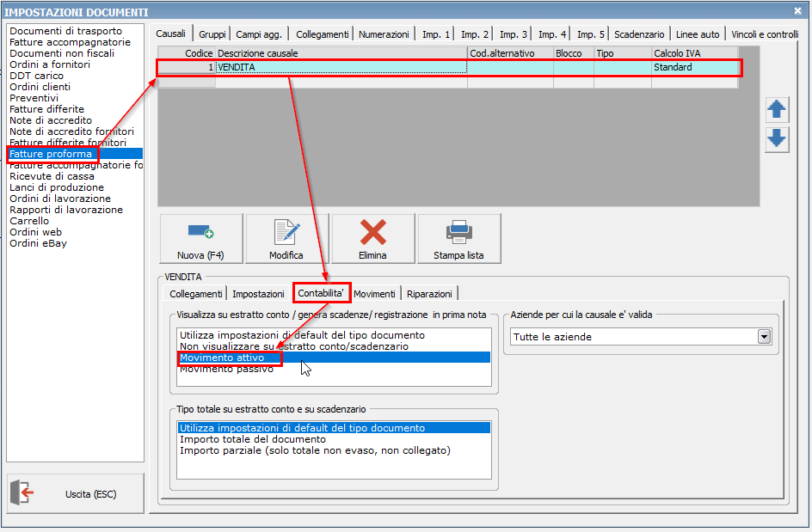Select Documenti non fiscali entry
This screenshot has height=532, width=812.
coord(62,53)
